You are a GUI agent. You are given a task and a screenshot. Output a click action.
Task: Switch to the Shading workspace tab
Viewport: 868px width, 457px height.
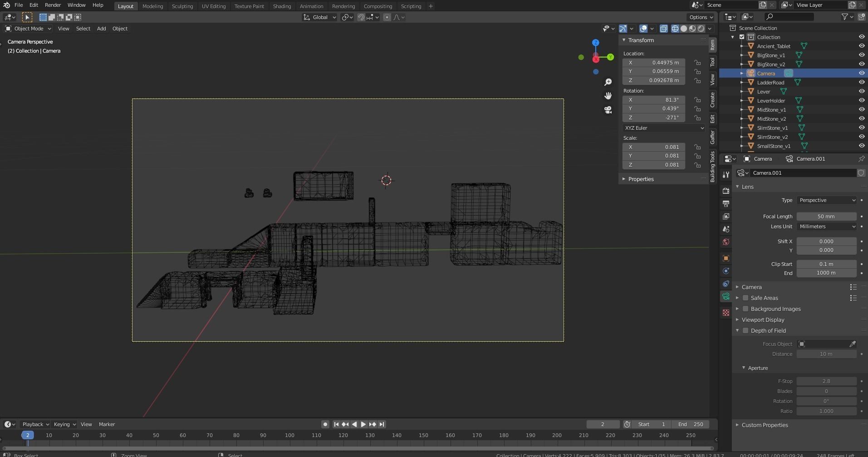tap(282, 6)
